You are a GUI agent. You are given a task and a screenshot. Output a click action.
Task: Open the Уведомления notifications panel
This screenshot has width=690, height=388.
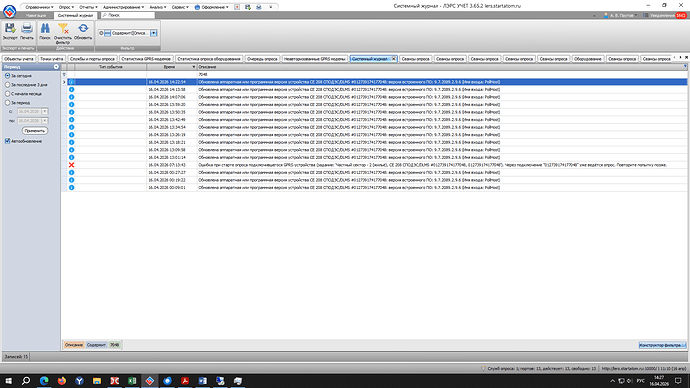click(662, 15)
